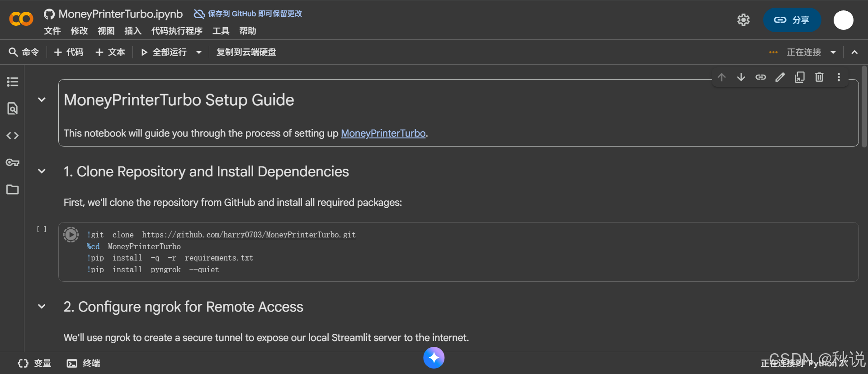Click the empty execution count brackets
Image resolution: width=868 pixels, height=374 pixels.
42,229
